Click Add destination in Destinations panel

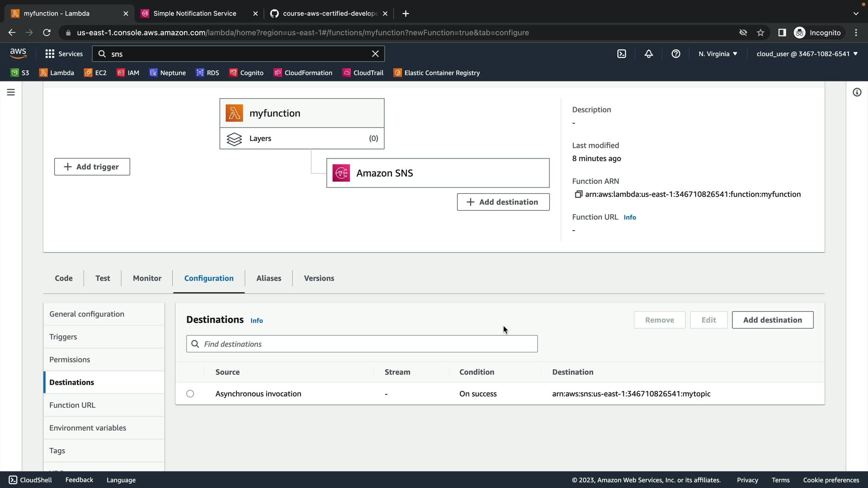click(x=772, y=320)
